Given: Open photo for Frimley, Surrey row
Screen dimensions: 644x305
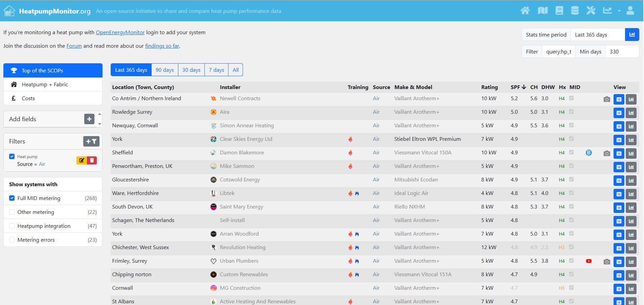Looking at the screenshot, I should click(x=607, y=262).
